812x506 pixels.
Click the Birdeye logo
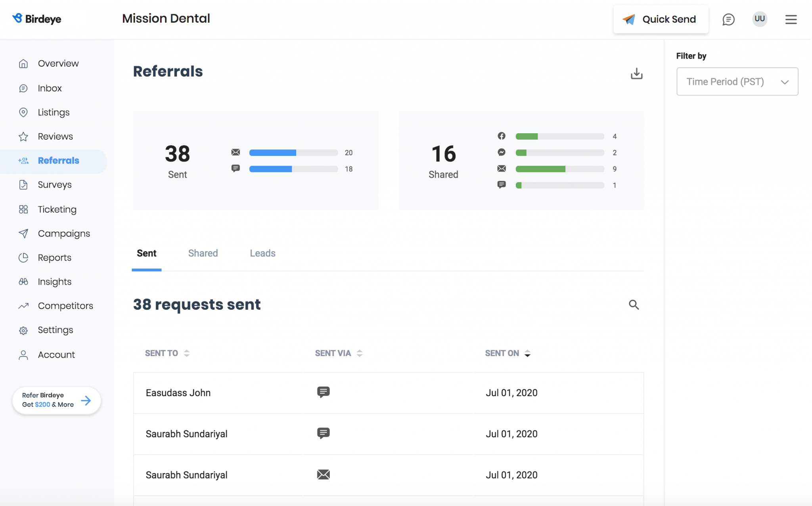tap(36, 19)
